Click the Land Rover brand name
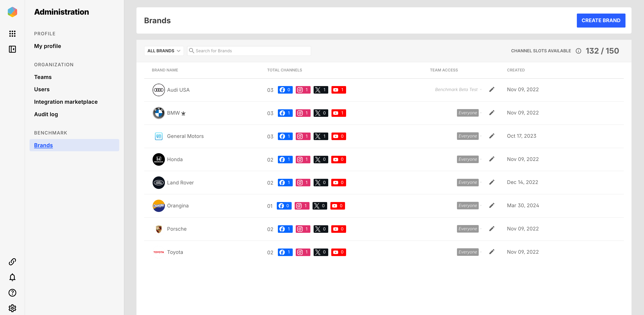644x315 pixels. (180, 183)
